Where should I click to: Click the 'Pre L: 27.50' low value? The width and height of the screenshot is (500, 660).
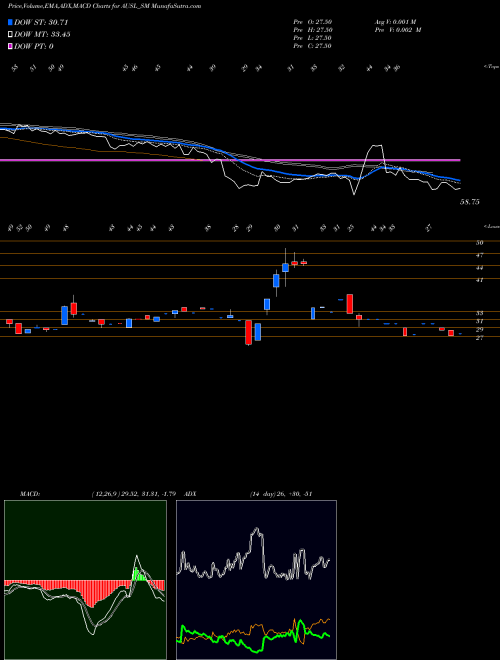[313, 38]
